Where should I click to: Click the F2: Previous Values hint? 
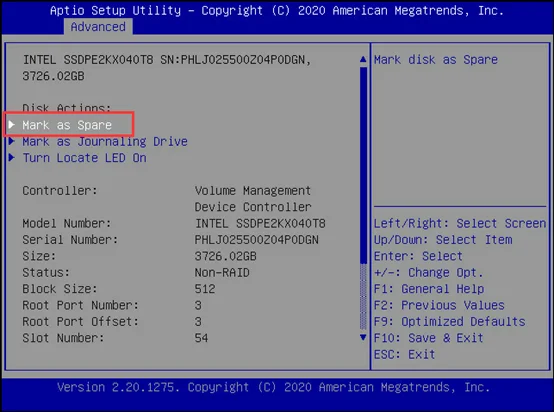pos(439,305)
